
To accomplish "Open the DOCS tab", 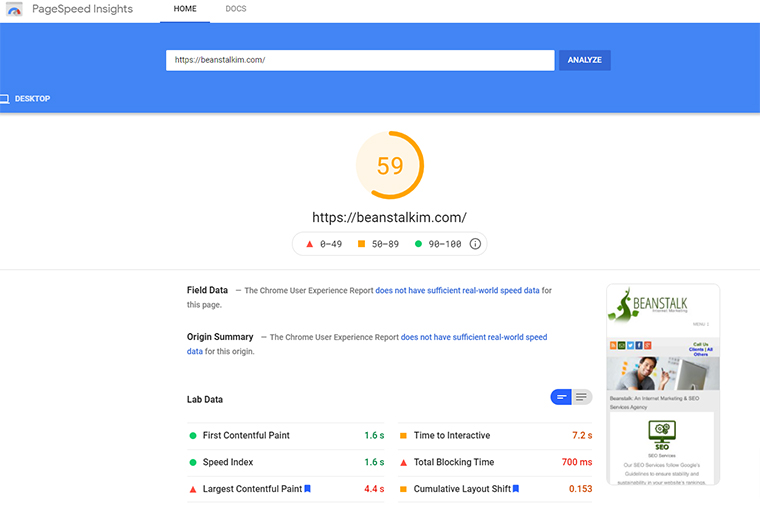I will tap(236, 9).
